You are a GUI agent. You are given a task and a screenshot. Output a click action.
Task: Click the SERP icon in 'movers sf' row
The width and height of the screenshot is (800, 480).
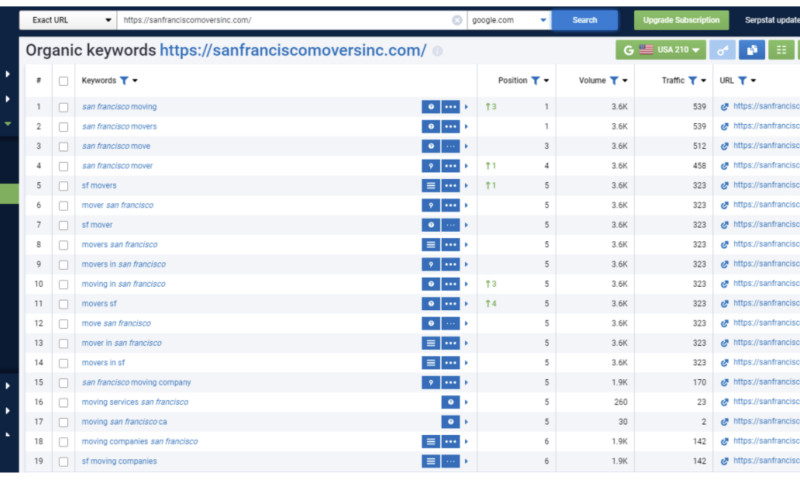tap(431, 304)
